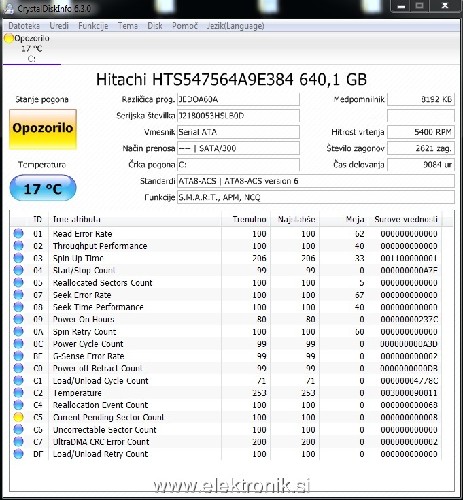This screenshot has width=463, height=500.
Task: Click the Ime atributa column header
Action: point(135,219)
